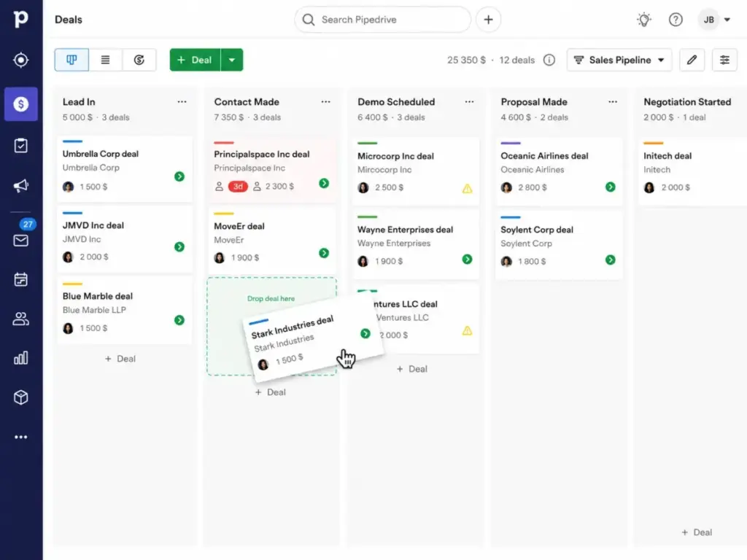Click the Search Pipedrive field

coord(382,20)
